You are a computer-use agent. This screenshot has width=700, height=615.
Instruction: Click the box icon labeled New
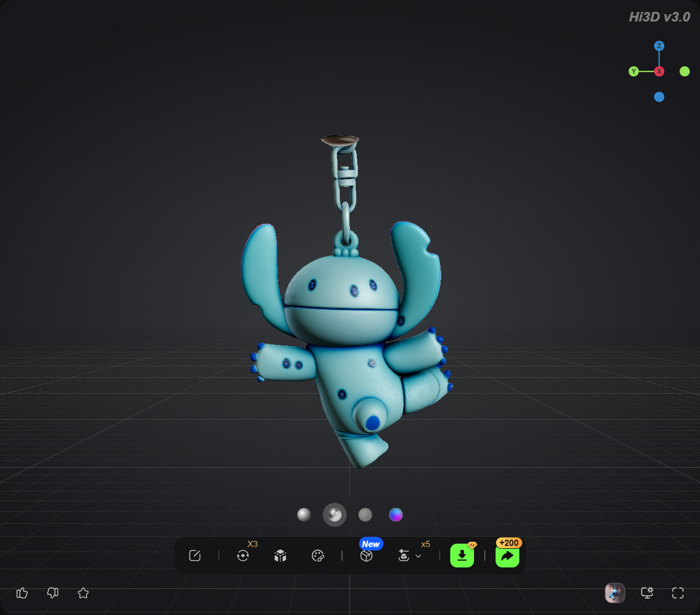click(x=366, y=556)
